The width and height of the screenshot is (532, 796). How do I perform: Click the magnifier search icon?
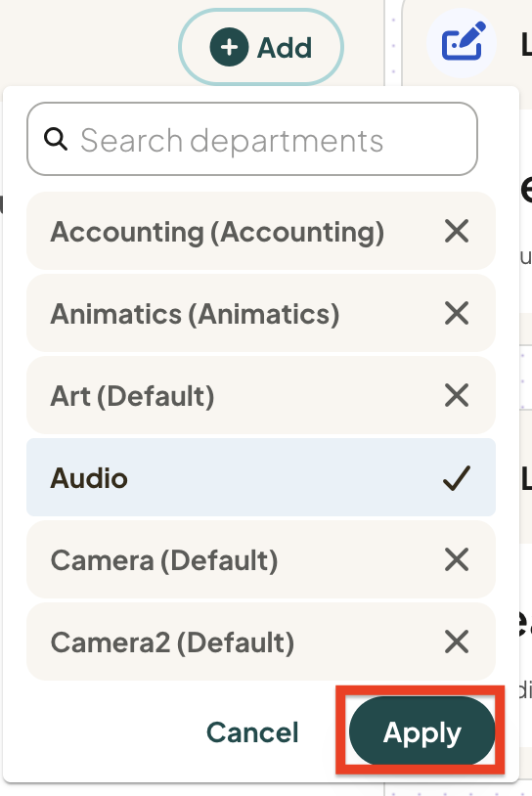(56, 139)
